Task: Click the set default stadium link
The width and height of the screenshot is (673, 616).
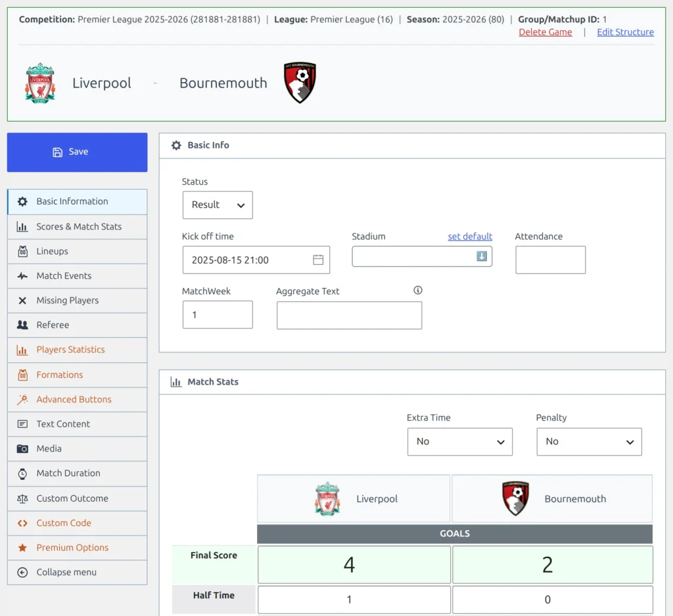Action: 470,237
